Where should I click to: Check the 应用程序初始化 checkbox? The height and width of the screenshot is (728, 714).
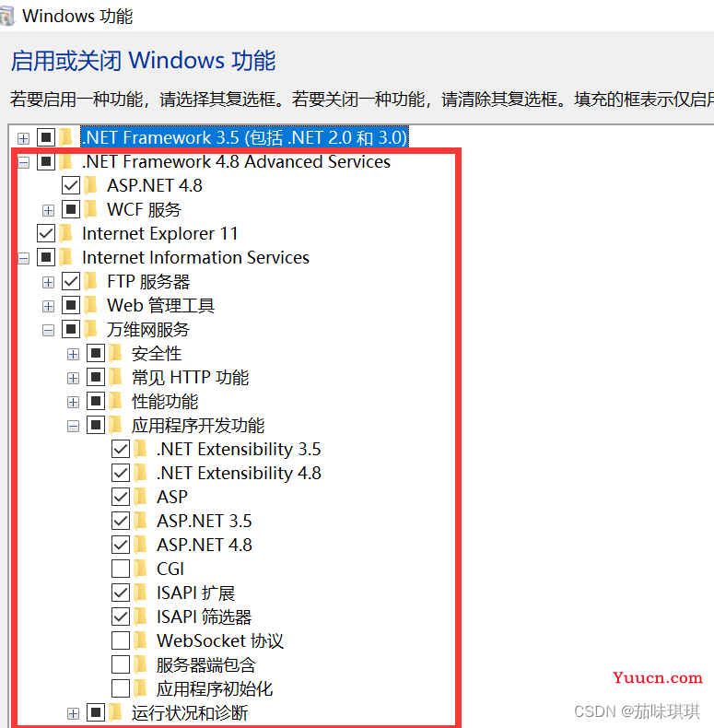point(121,688)
